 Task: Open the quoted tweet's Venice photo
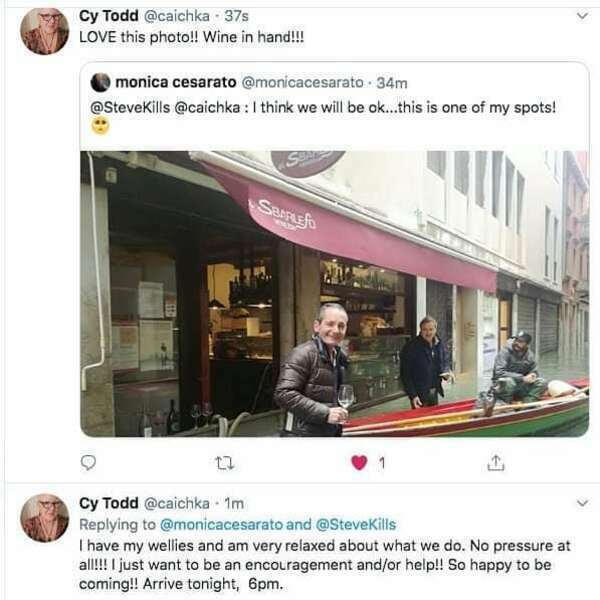pyautogui.click(x=334, y=294)
